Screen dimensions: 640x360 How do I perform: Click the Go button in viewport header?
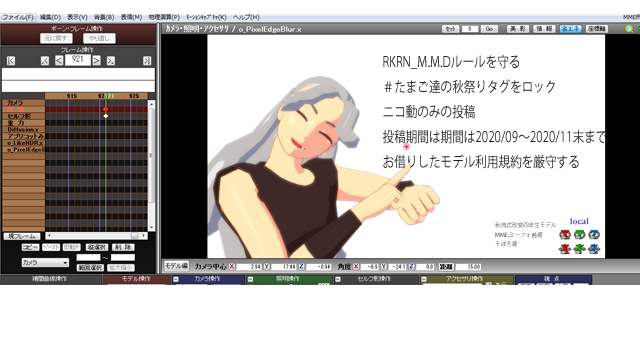click(489, 29)
